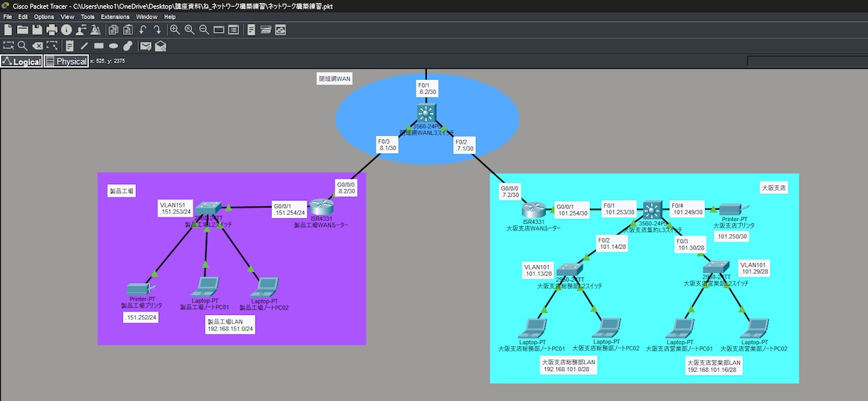Click laptop 製品工場ノートPC01
The width and height of the screenshot is (868, 401).
point(204,287)
